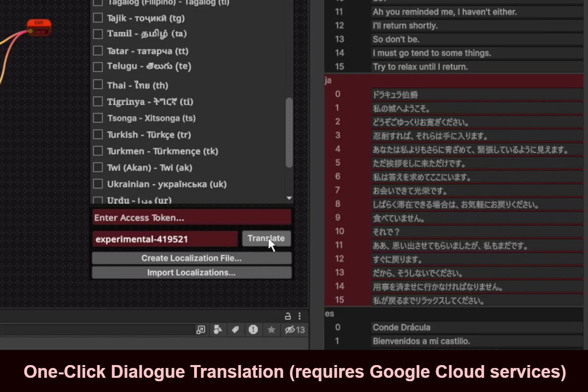
Task: Tick the Tigrinya (ti) checkbox
Action: coord(98,101)
